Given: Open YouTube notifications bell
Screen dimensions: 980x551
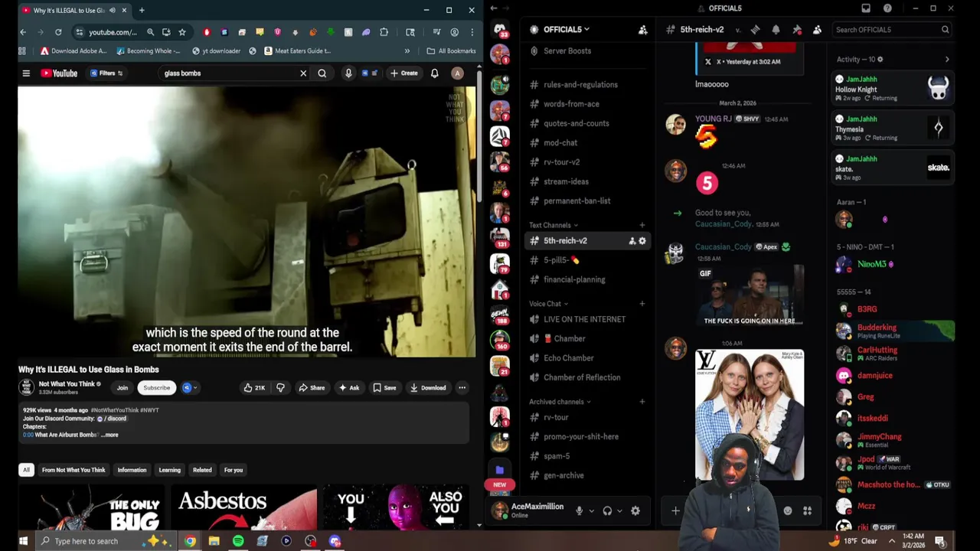Looking at the screenshot, I should 434,73.
